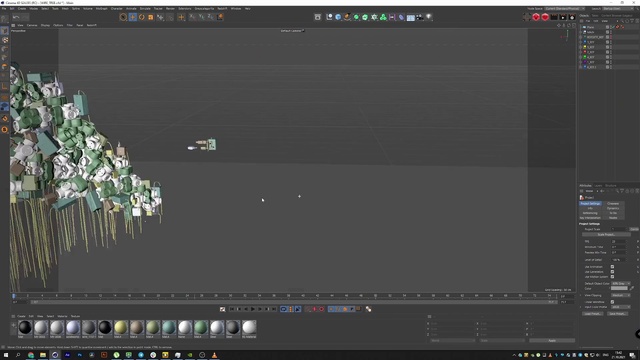The height and width of the screenshot is (360, 640).
Task: Click the FPS input field
Action: [618, 241]
